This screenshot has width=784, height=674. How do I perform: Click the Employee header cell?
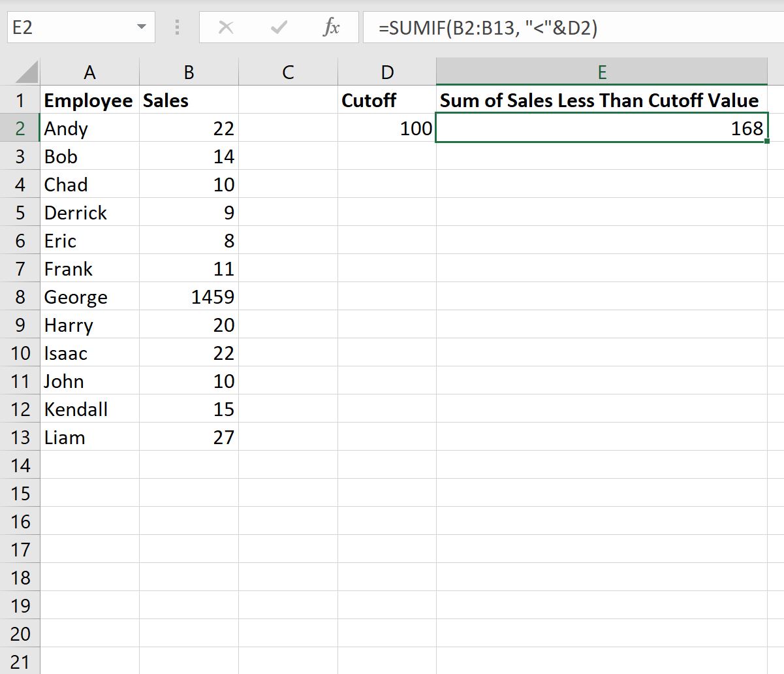click(x=89, y=100)
